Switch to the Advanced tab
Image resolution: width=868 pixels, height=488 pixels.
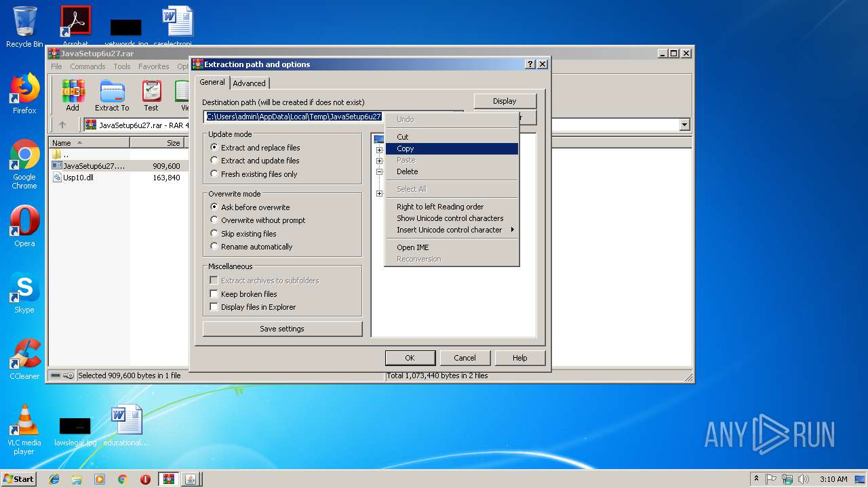tap(250, 83)
